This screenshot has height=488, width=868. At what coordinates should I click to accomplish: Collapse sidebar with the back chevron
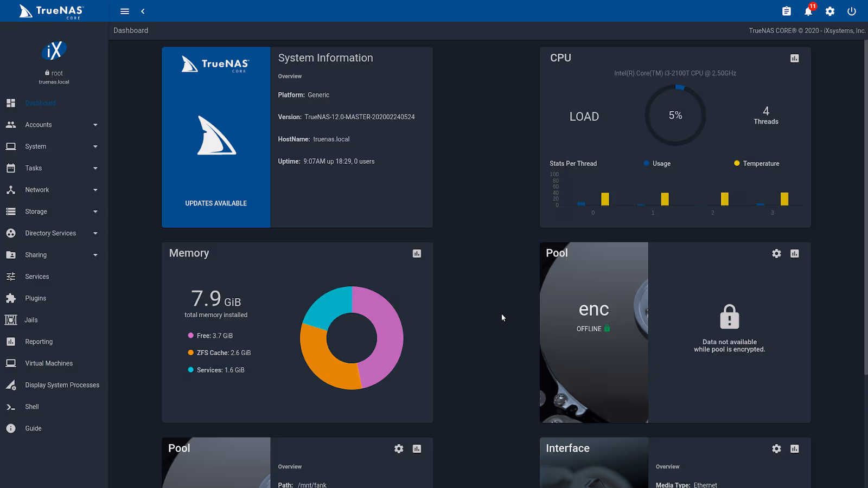(143, 11)
